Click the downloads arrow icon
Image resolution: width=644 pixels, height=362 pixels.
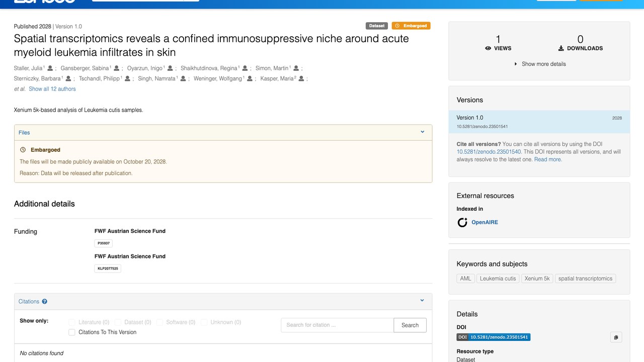coord(561,48)
